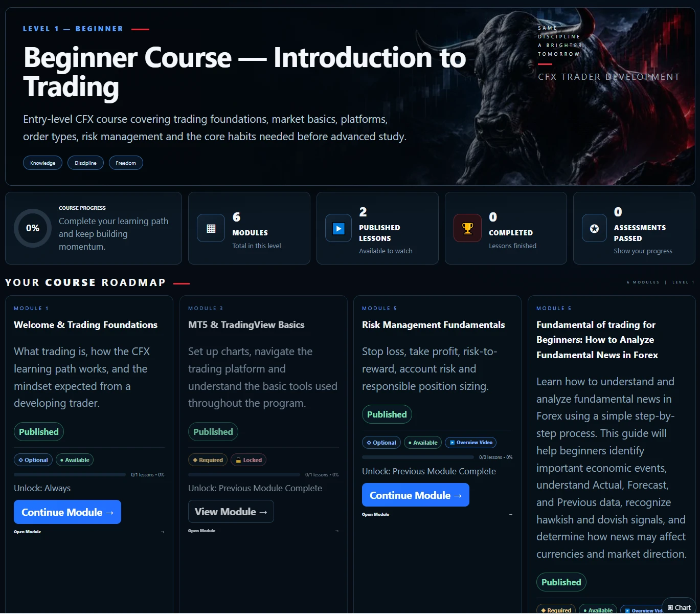Image resolution: width=700 pixels, height=614 pixels.
Task: Click the Required badge in MT5 card
Action: [x=208, y=460]
